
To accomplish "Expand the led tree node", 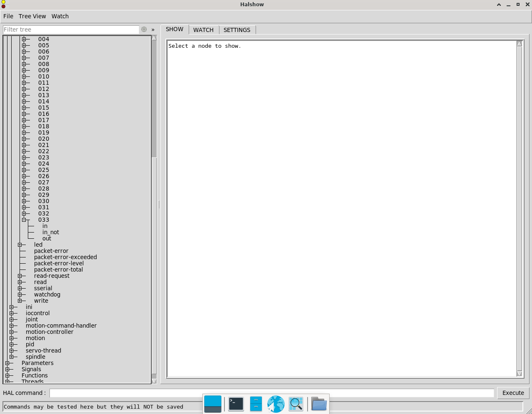I will coord(20,245).
